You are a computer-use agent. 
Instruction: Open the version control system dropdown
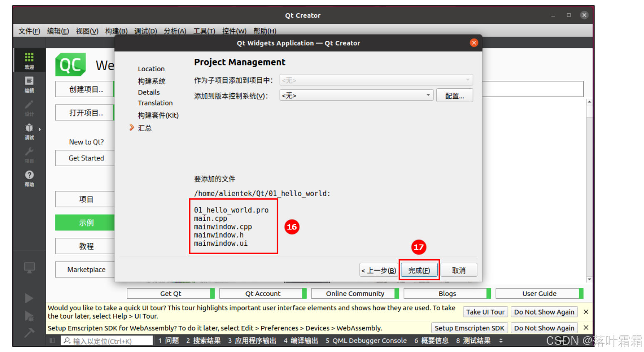pyautogui.click(x=356, y=95)
